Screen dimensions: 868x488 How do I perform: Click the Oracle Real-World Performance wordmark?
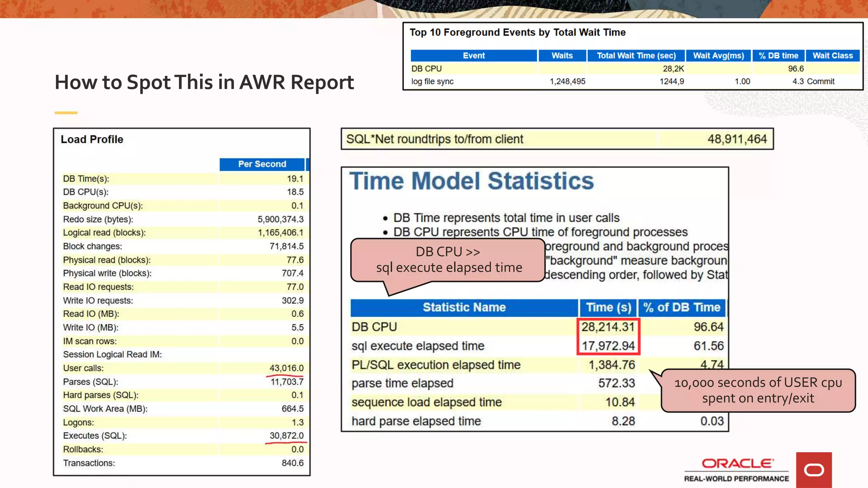coord(737,470)
